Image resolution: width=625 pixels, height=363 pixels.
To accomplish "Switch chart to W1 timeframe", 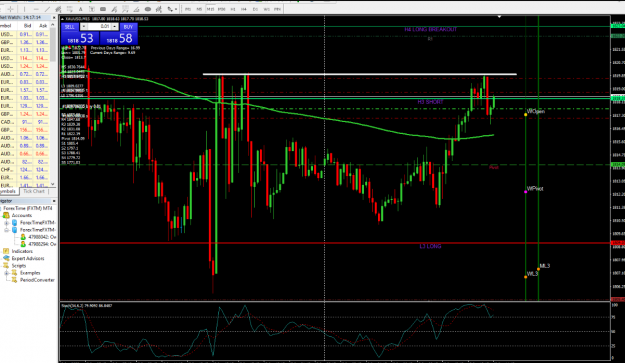I will 266,9.
